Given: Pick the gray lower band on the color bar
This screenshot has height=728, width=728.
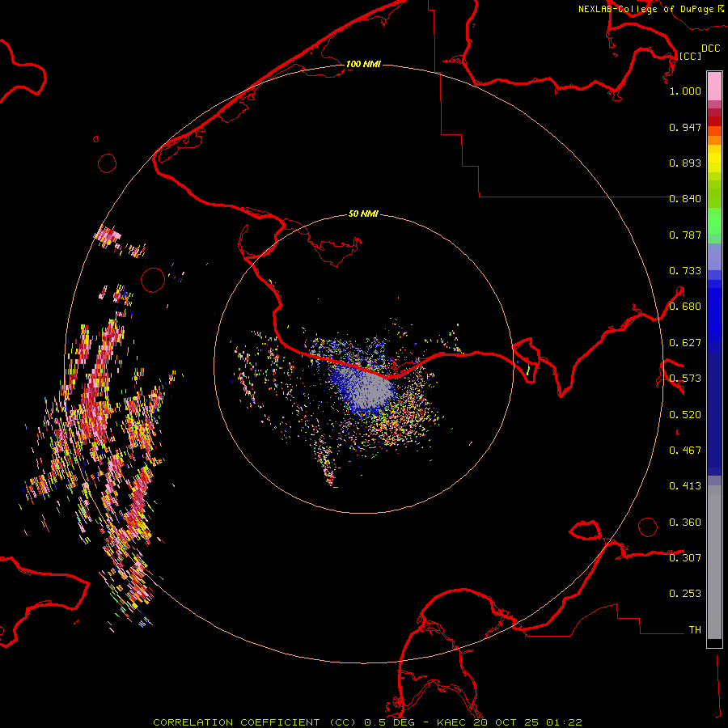Looking at the screenshot, I should coord(714,566).
